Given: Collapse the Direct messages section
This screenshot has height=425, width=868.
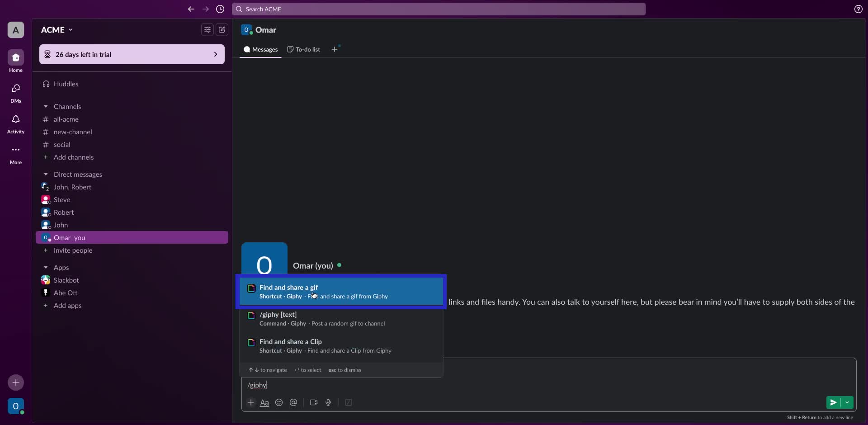Looking at the screenshot, I should click(46, 174).
